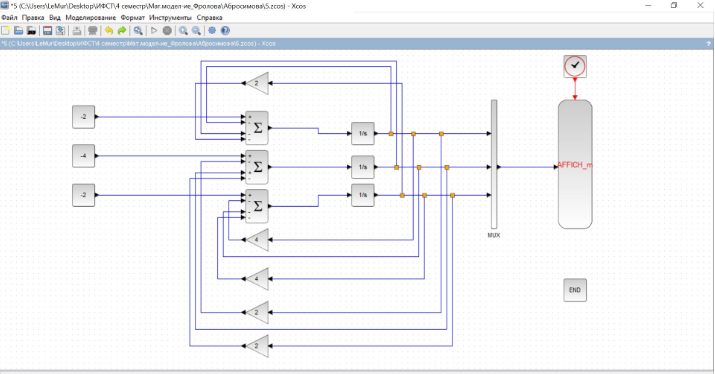Click the blue diagram tab title bar
This screenshot has height=374, width=715.
click(357, 44)
